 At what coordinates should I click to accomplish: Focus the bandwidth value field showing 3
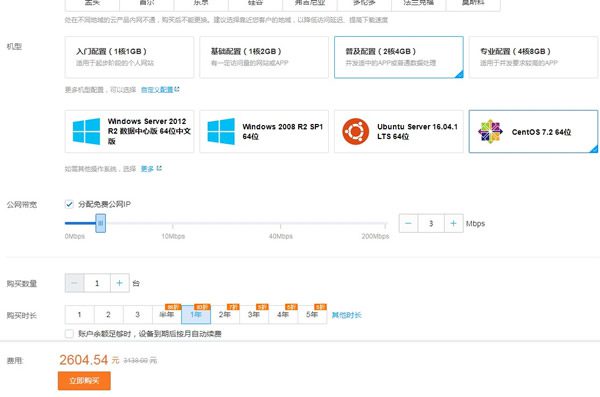point(431,224)
